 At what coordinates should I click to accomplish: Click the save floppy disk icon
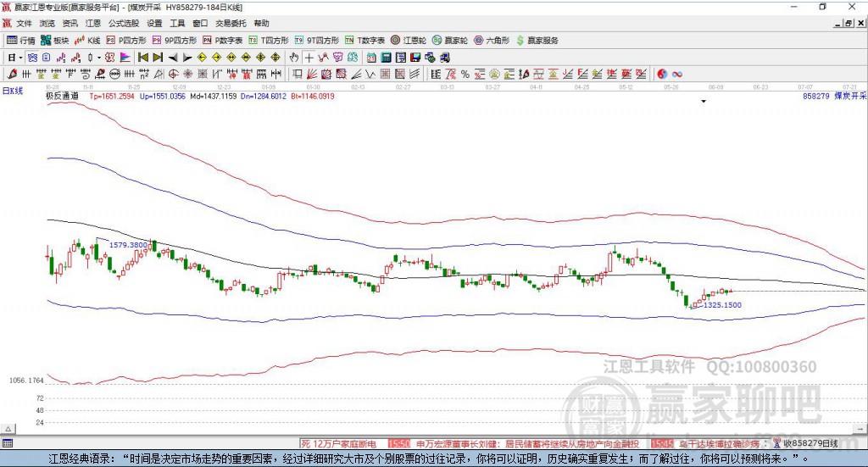click(x=415, y=58)
